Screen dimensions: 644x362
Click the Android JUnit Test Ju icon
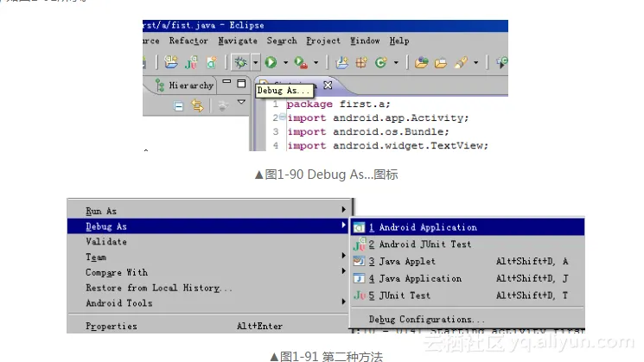(359, 245)
